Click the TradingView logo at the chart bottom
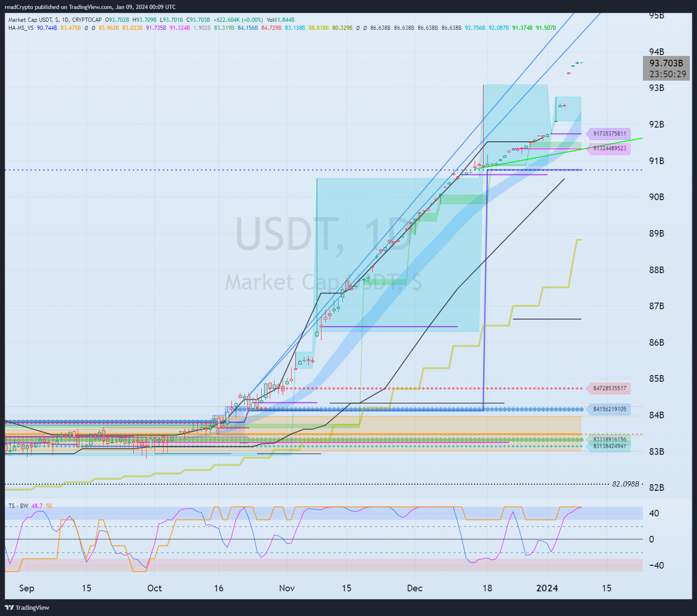This screenshot has width=697, height=616. 27,607
